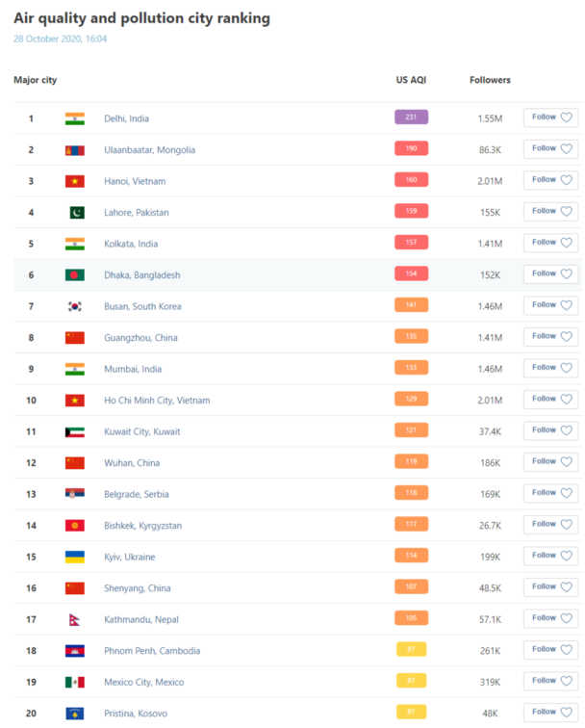
Task: Open Phnom Penh, Cambodia link
Action: click(152, 651)
